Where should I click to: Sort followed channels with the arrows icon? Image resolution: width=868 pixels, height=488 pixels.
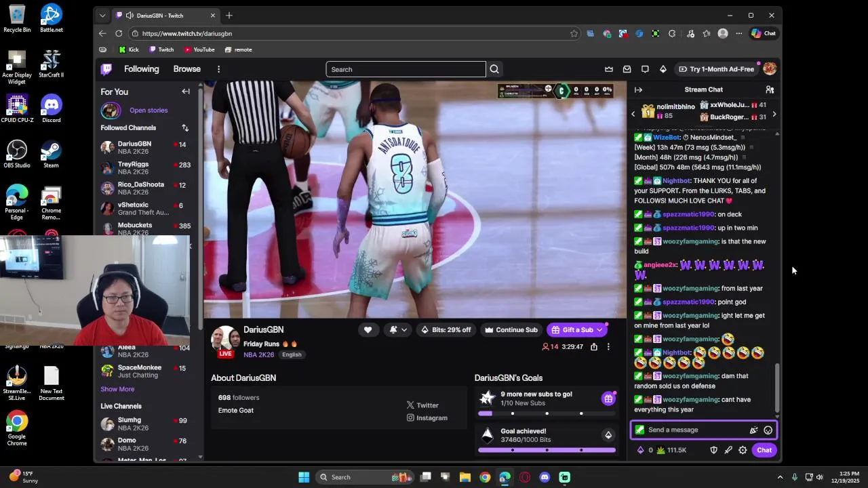185,127
